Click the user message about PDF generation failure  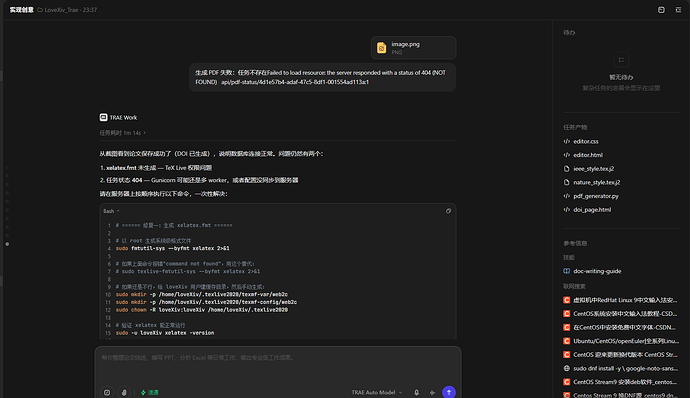(323, 77)
